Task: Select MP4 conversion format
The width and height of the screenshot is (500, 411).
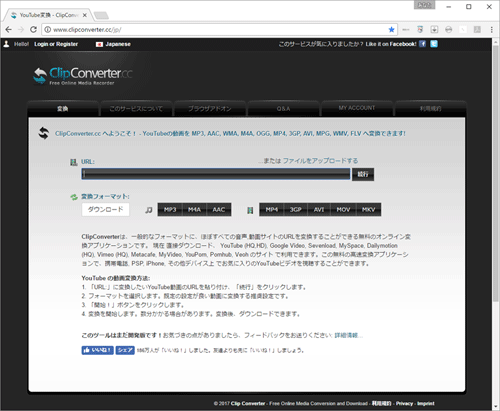Action: [x=272, y=210]
